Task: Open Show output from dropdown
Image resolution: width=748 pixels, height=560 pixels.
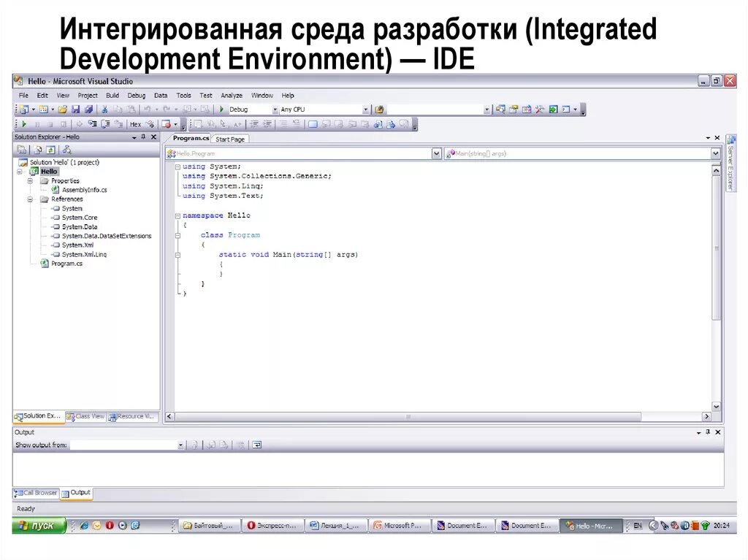Action: [180, 445]
